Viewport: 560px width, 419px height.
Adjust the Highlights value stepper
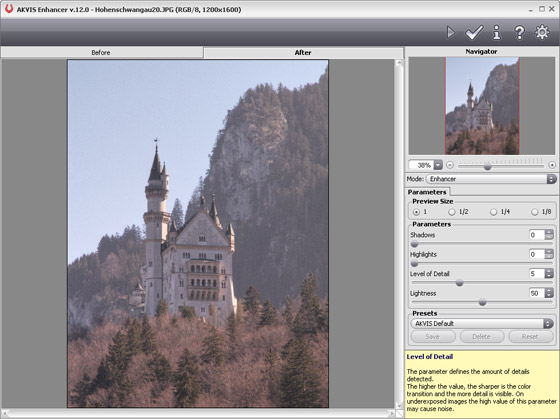click(x=549, y=254)
